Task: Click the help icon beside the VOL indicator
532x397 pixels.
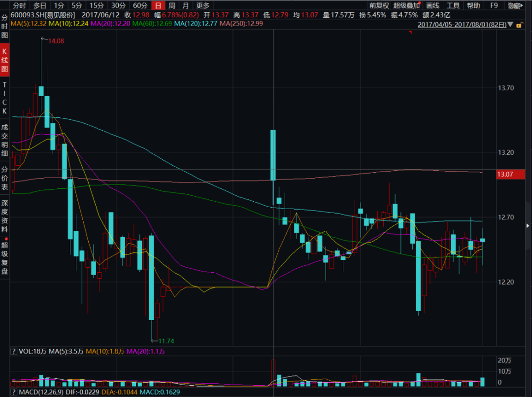Action: pyautogui.click(x=13, y=352)
